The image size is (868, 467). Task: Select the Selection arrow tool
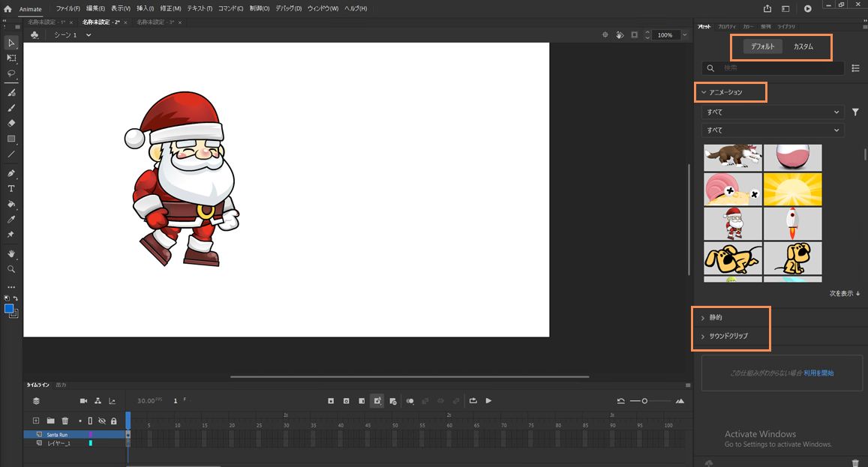pyautogui.click(x=11, y=43)
